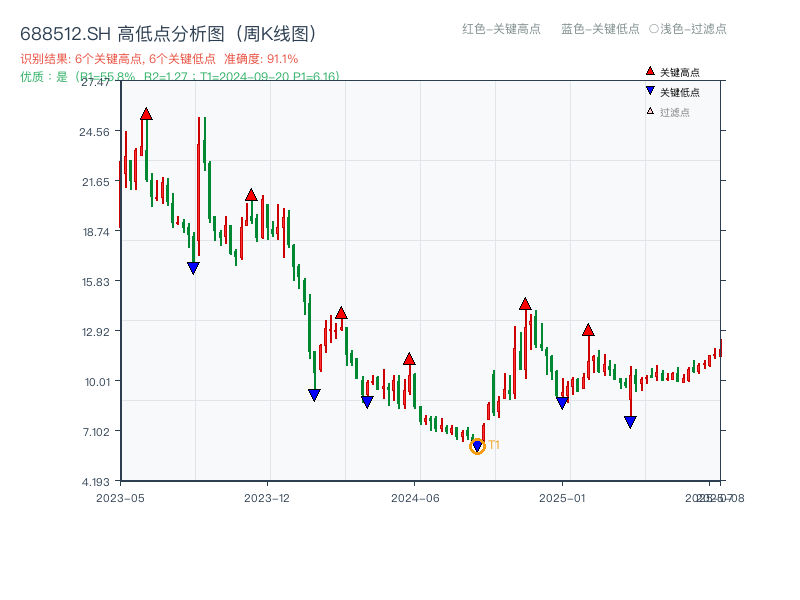
Task: Click the blue 关键低点 triangle in the legend
Action: 648,90
